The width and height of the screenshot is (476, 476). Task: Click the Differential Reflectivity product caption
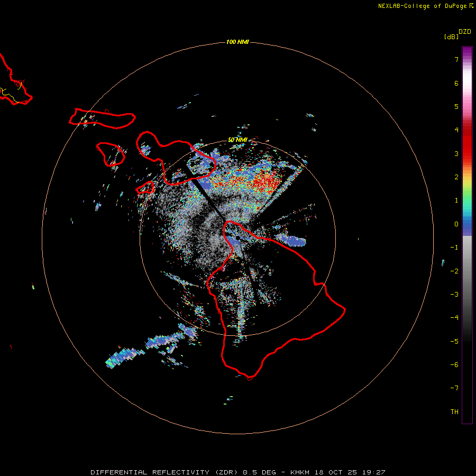pyautogui.click(x=237, y=472)
